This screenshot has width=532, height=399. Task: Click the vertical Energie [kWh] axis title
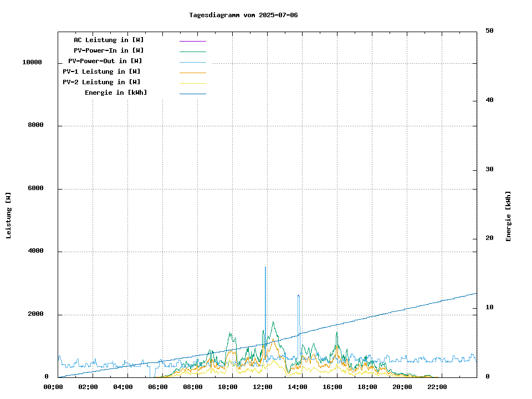tap(508, 216)
